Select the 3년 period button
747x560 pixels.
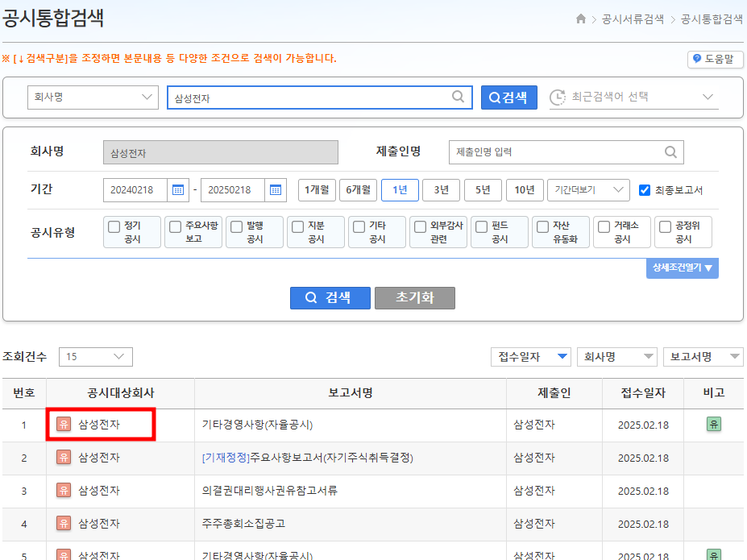pos(441,190)
